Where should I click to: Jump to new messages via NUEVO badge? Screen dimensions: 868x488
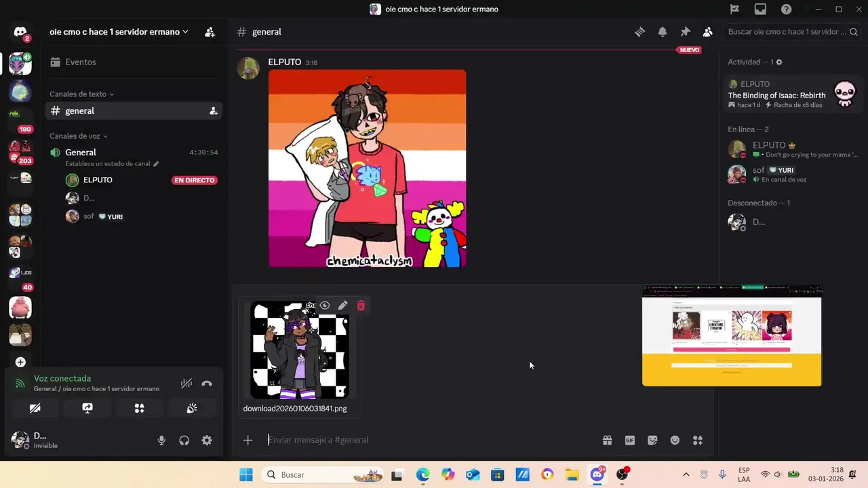[689, 50]
